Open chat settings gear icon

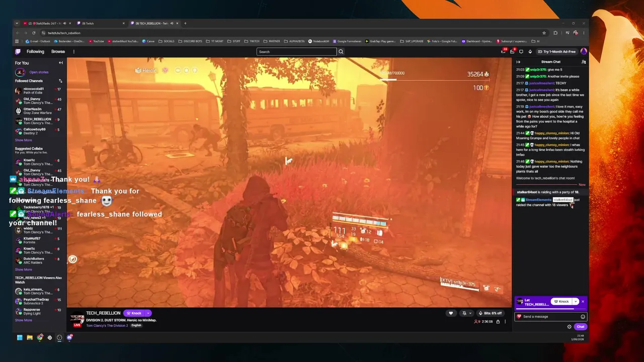[x=570, y=327]
